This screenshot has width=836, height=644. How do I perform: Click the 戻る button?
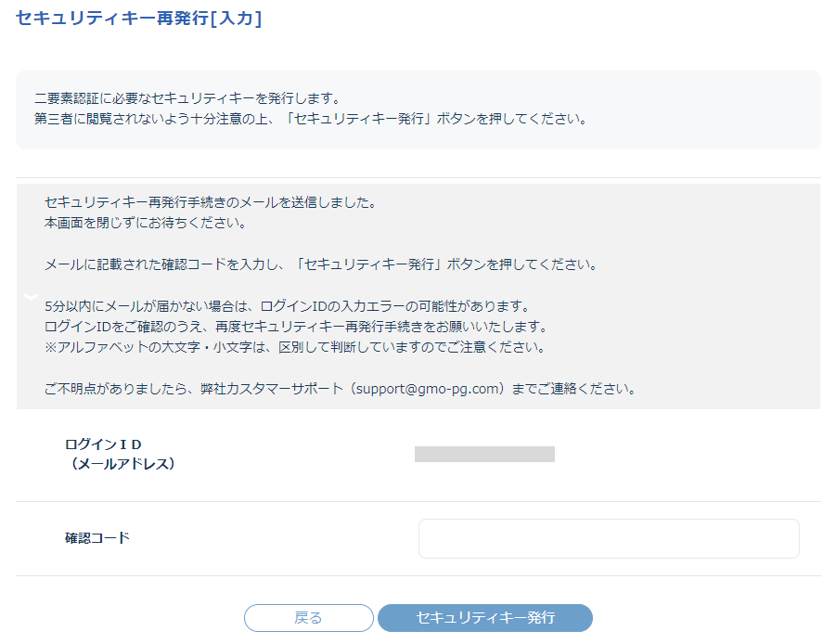(309, 618)
